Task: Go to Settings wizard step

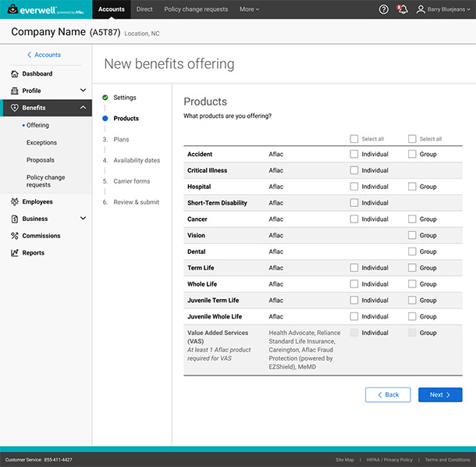Action: click(x=125, y=98)
